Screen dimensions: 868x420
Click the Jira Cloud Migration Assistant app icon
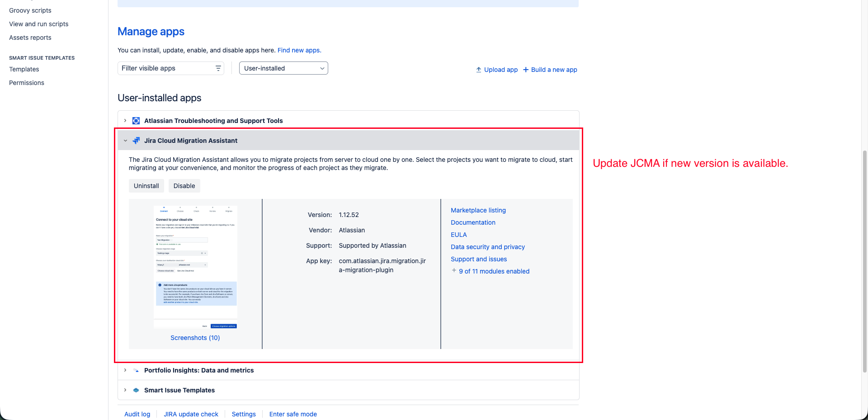pyautogui.click(x=136, y=141)
